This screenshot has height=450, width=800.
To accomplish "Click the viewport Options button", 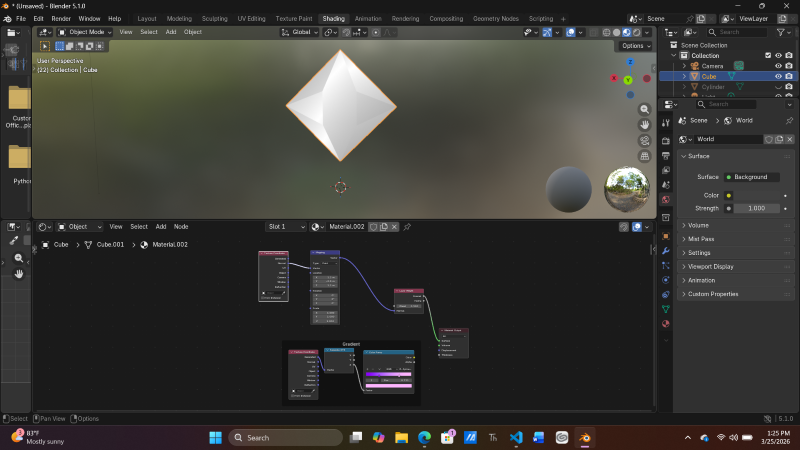I will click(633, 46).
